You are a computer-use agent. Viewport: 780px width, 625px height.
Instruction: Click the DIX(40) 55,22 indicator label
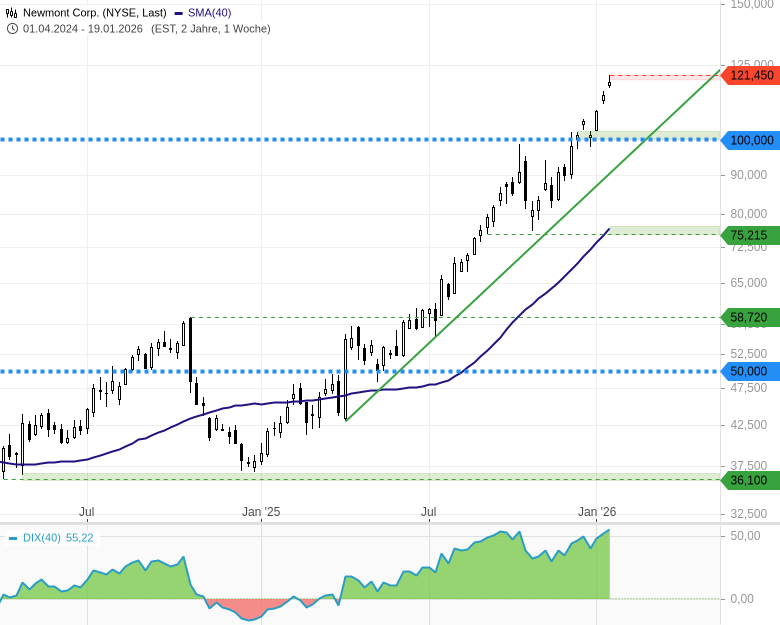click(x=65, y=538)
